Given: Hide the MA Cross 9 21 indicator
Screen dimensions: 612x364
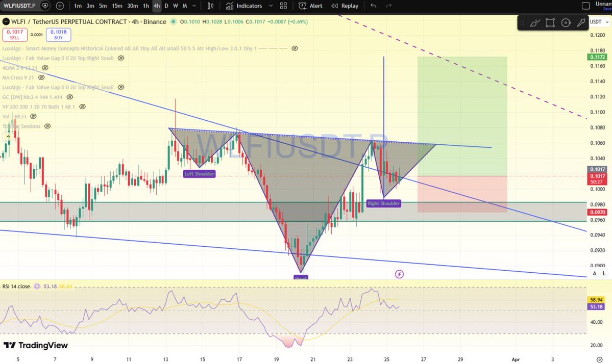Looking at the screenshot, I should (x=41, y=77).
